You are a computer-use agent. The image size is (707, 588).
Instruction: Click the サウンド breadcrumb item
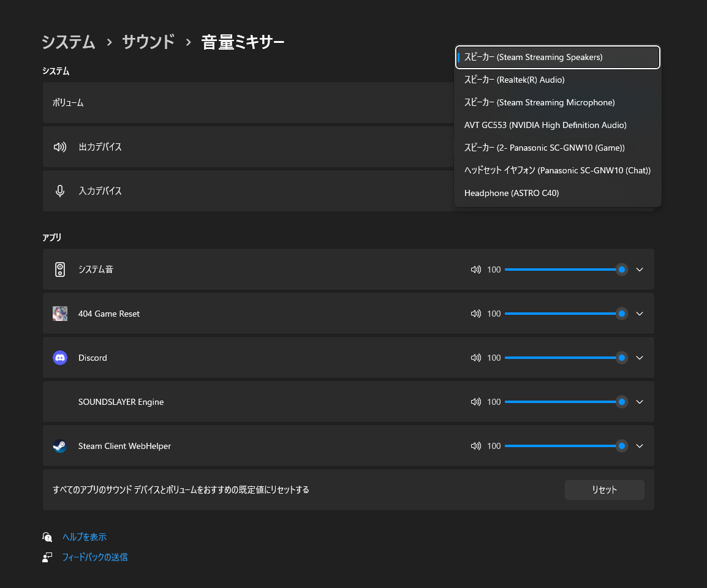(148, 42)
